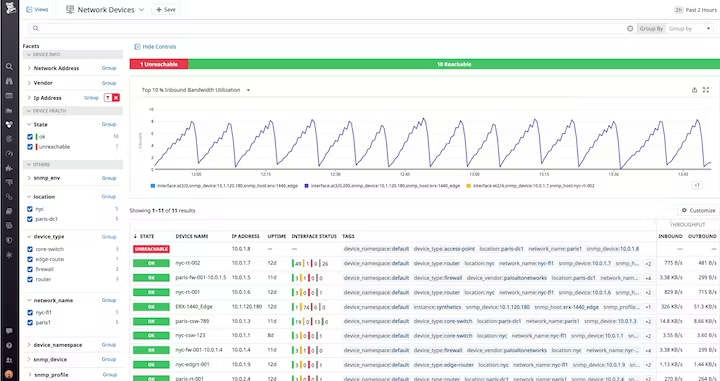
Task: Open the chat bubble icon in sidebar
Action: click(9, 331)
